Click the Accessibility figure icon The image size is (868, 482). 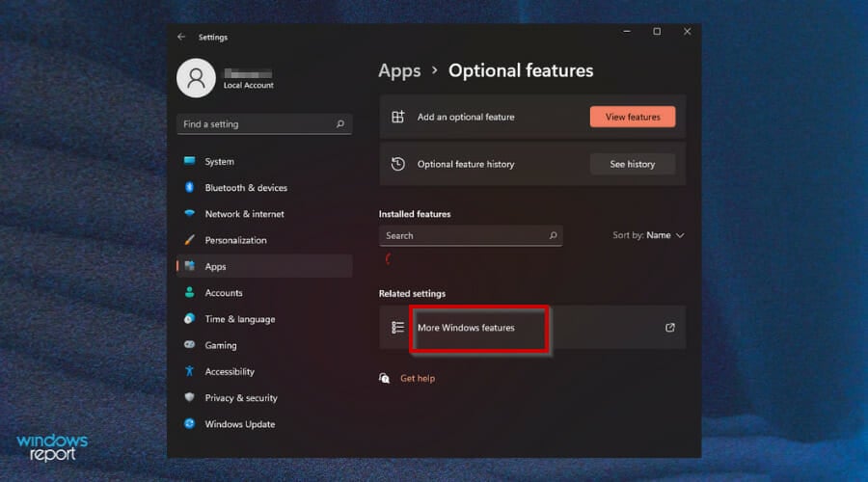coord(189,371)
